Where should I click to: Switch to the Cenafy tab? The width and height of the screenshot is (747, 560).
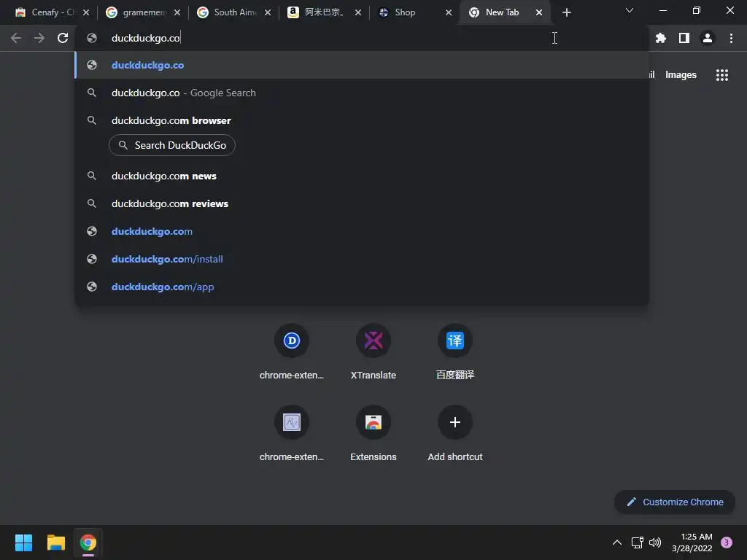(46, 12)
